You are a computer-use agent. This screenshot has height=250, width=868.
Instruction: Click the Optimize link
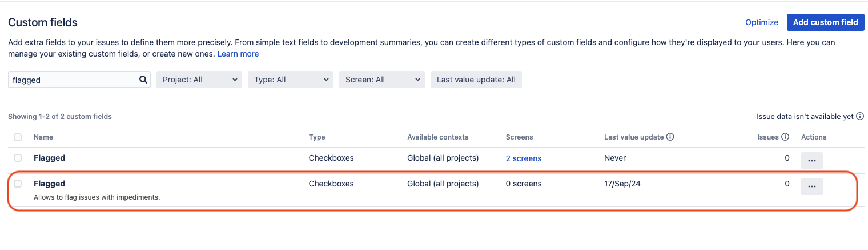click(x=762, y=22)
